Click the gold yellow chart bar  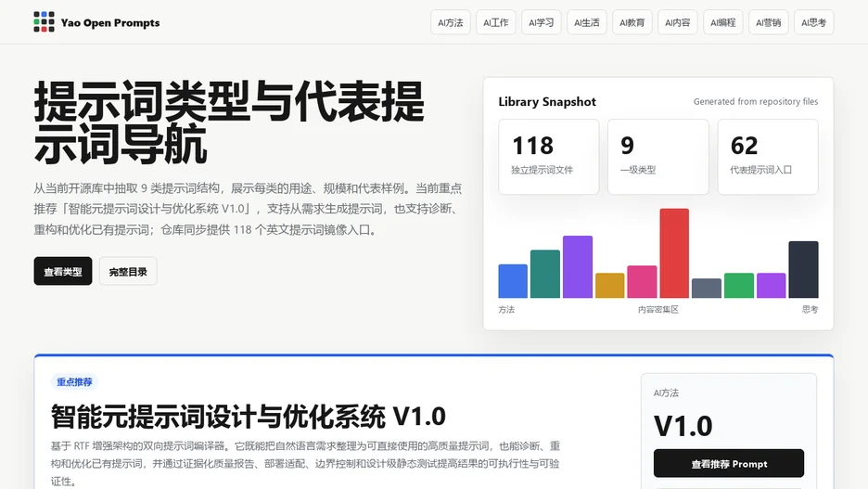609,286
